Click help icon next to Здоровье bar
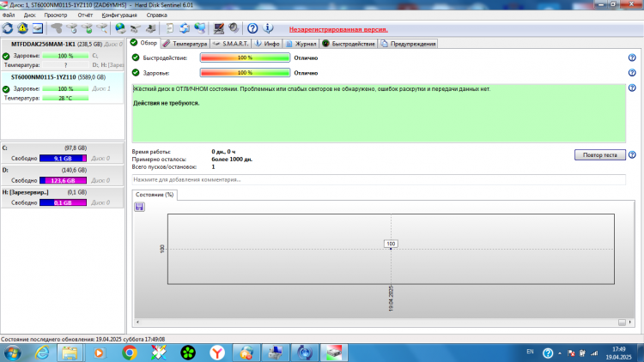The height and width of the screenshot is (362, 644). pyautogui.click(x=632, y=73)
